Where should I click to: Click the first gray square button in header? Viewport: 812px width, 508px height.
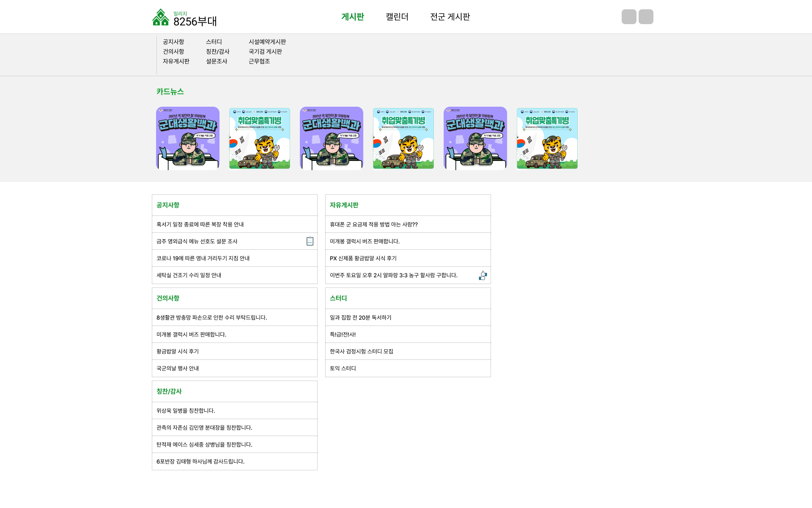(x=629, y=17)
